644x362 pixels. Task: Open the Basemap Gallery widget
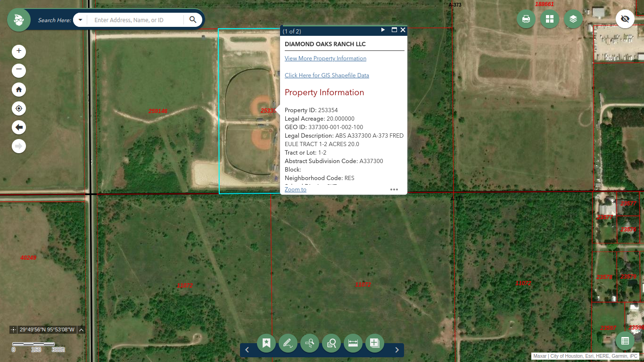coord(550,19)
